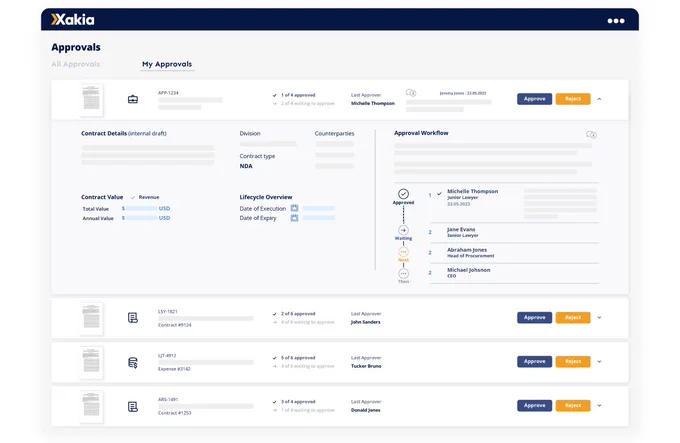Open document thumbnail for APP-1234
The width and height of the screenshot is (680, 443).
coord(91,100)
